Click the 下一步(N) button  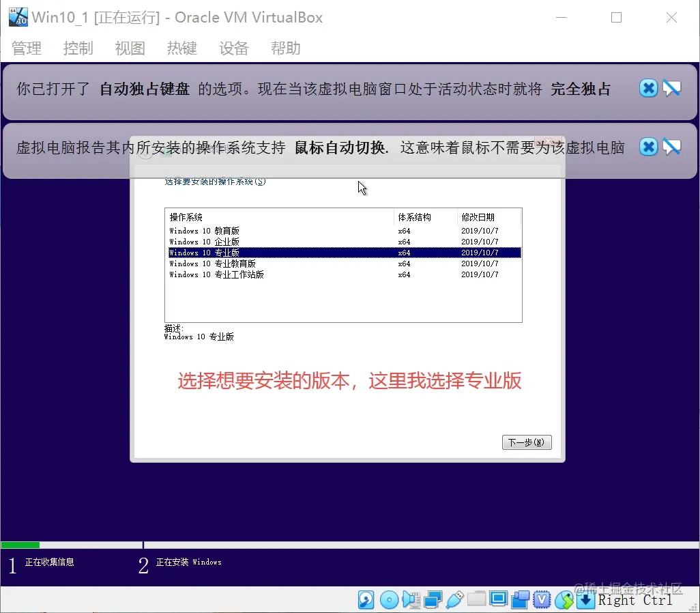(x=527, y=442)
